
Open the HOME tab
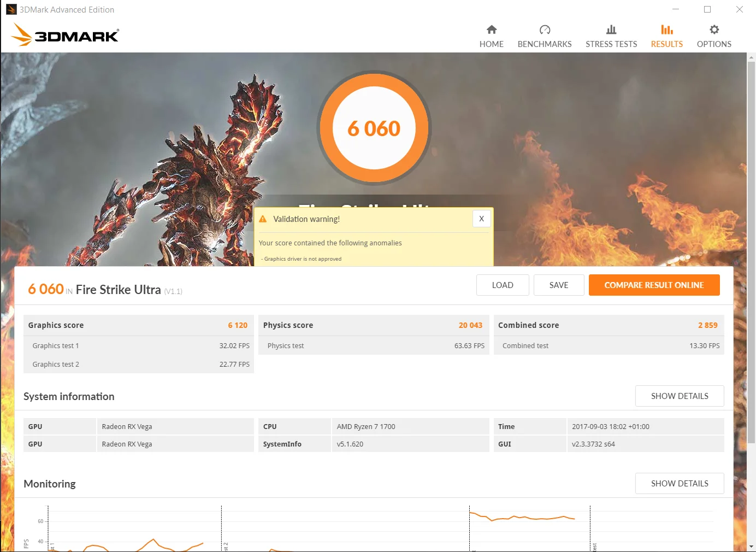[x=491, y=37]
